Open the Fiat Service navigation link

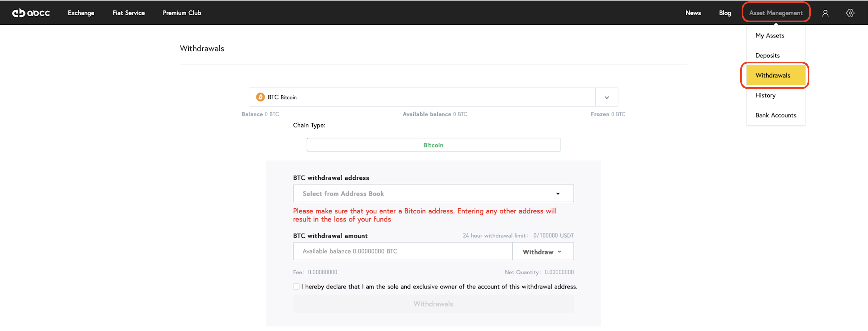tap(128, 13)
